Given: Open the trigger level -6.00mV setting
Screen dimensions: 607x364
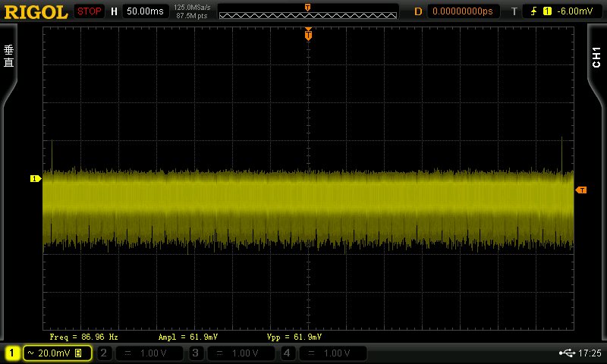Looking at the screenshot, I should (x=574, y=11).
